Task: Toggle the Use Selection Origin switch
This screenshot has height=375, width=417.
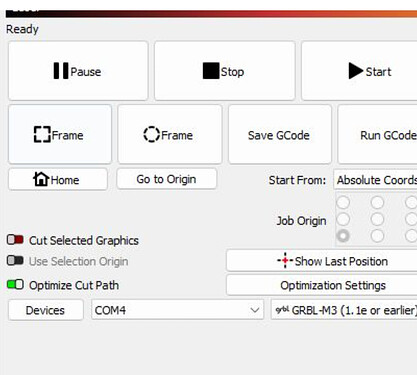Action: click(15, 260)
